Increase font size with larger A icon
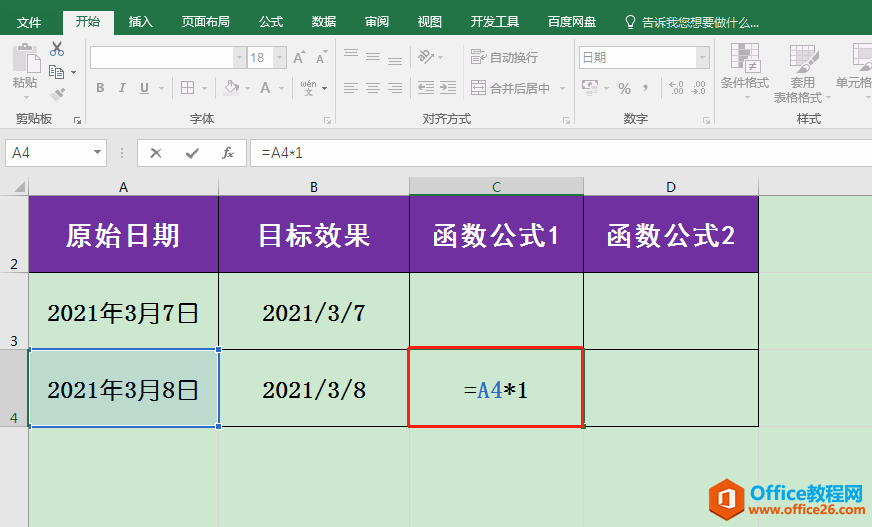 [x=299, y=57]
